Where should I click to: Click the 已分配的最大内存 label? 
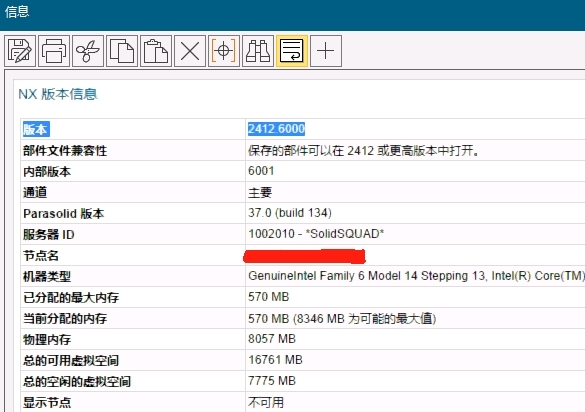pos(71,297)
